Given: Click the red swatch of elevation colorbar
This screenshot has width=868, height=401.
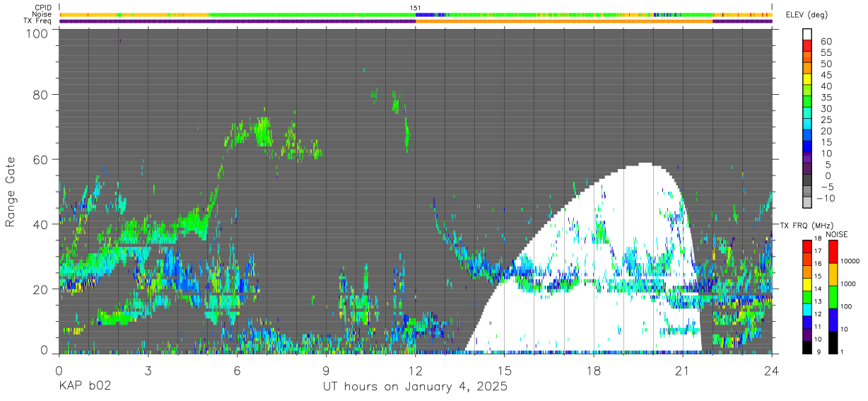Looking at the screenshot, I should tap(807, 45).
